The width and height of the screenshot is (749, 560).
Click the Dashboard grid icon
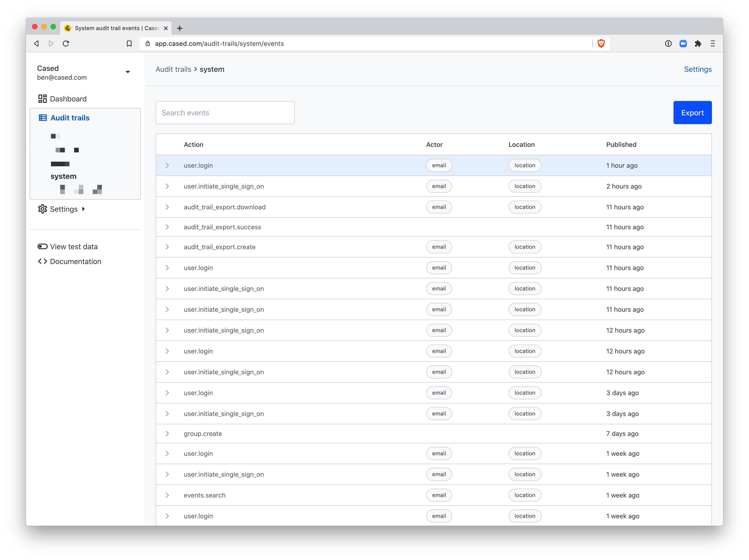point(42,98)
